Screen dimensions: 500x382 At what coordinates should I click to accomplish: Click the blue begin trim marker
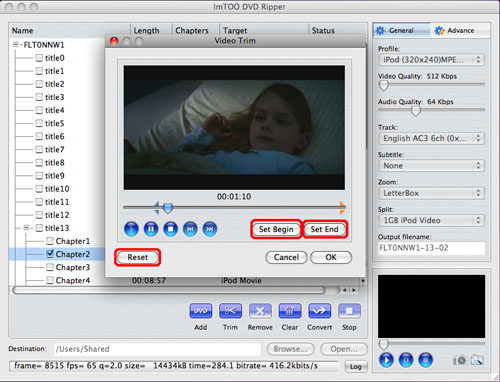(x=156, y=208)
